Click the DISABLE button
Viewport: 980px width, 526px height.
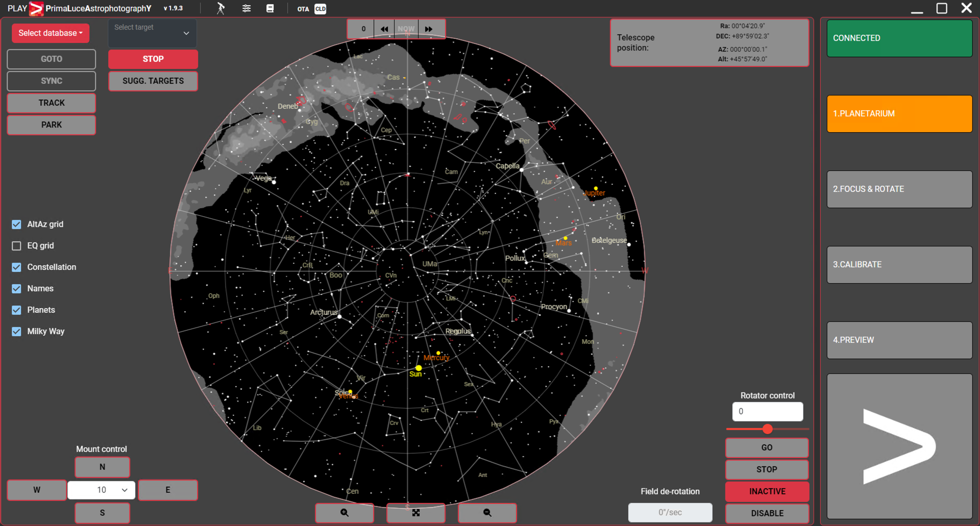click(x=767, y=513)
